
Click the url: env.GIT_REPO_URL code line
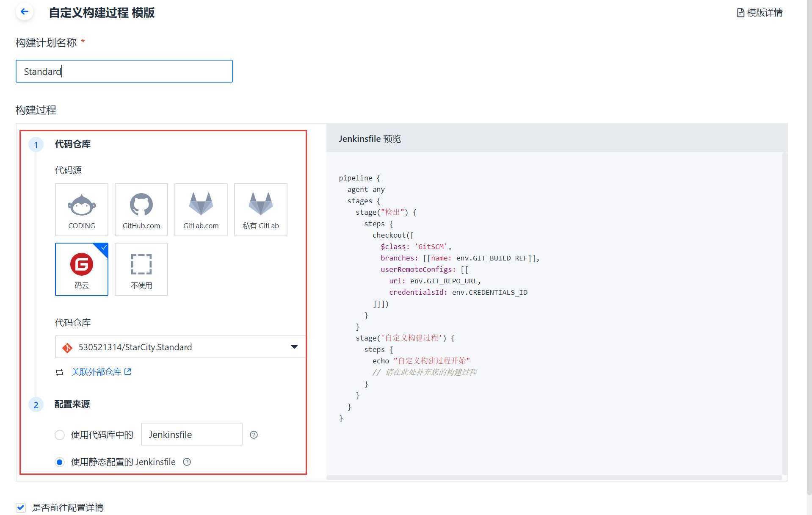[435, 281]
